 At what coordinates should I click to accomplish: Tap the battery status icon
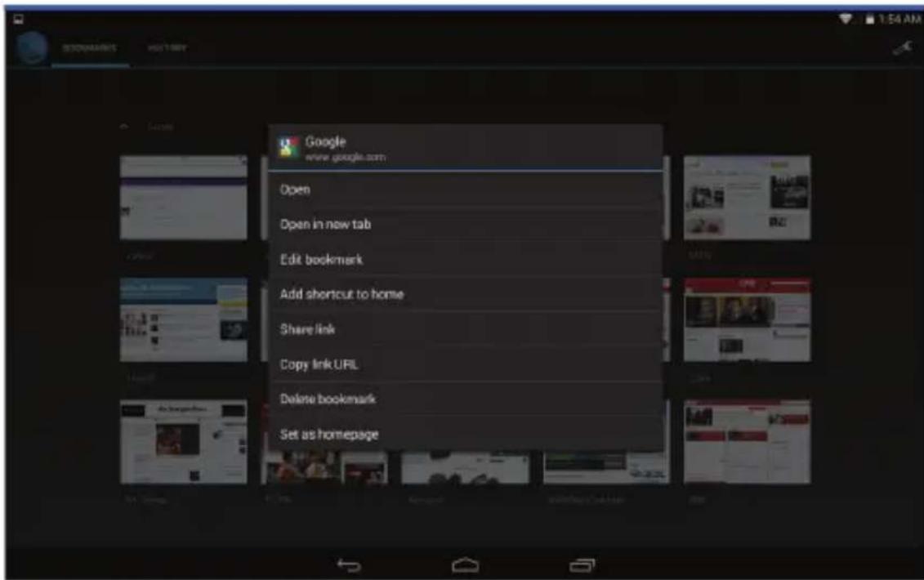tap(870, 19)
